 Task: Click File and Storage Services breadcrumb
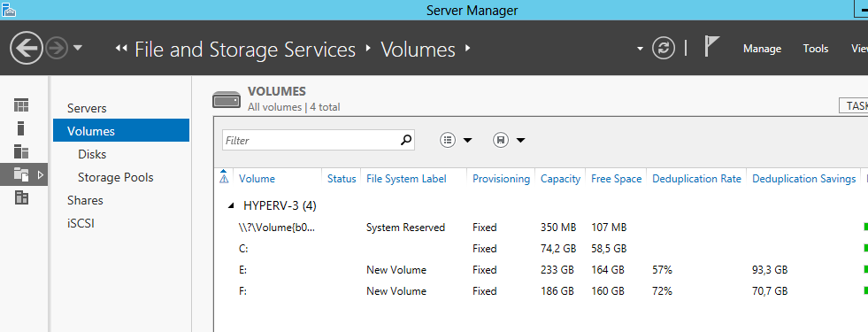click(x=245, y=50)
